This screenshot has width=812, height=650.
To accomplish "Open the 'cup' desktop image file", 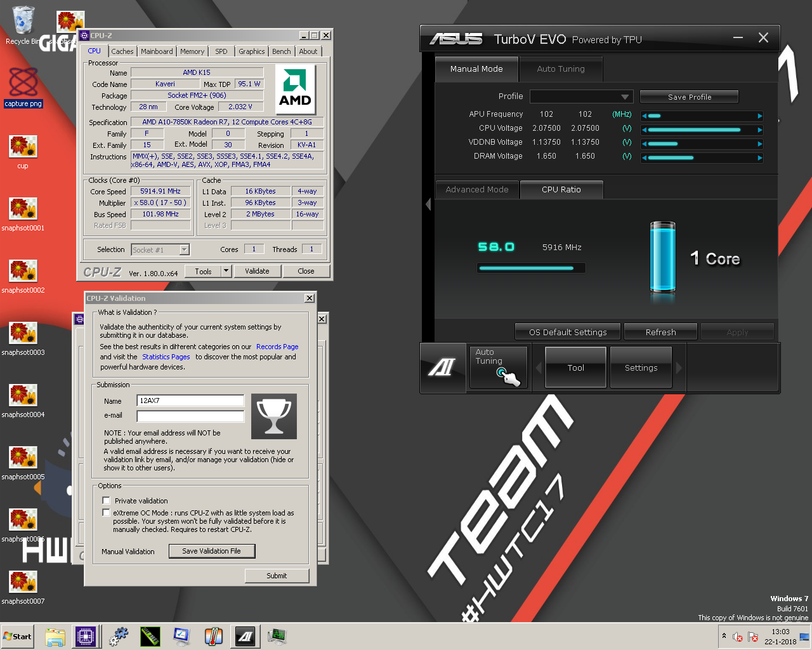I will pyautogui.click(x=23, y=152).
